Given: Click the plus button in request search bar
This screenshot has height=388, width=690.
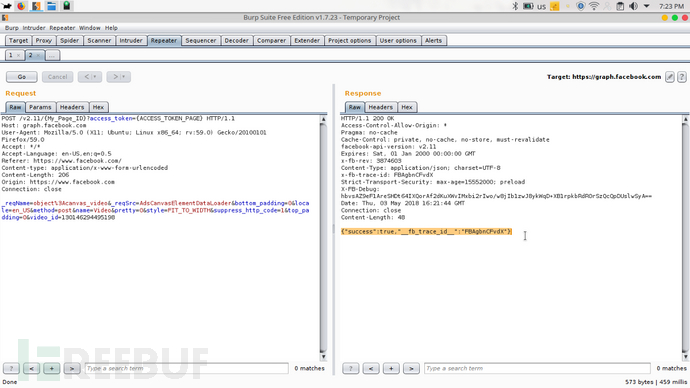Looking at the screenshot, I should (51, 368).
